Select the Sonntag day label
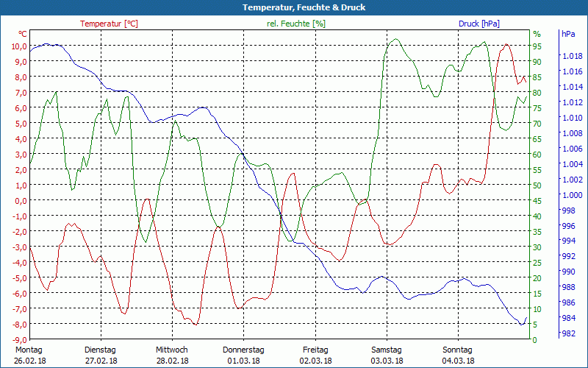Image resolution: width=588 pixels, height=368 pixels. (x=457, y=350)
